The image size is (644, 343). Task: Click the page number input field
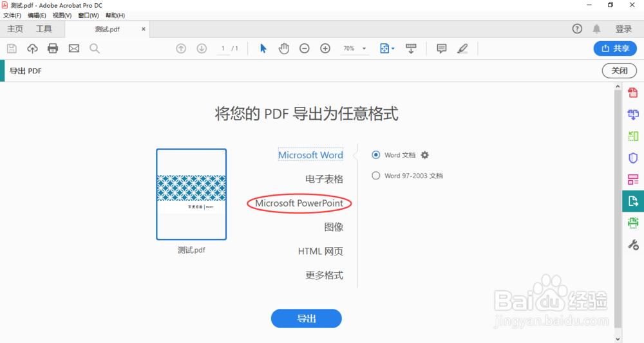pos(223,48)
